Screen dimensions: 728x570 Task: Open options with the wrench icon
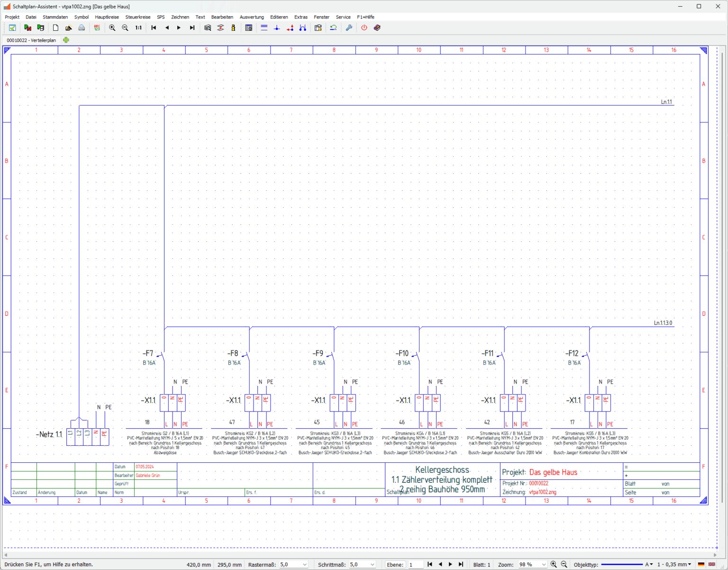349,28
